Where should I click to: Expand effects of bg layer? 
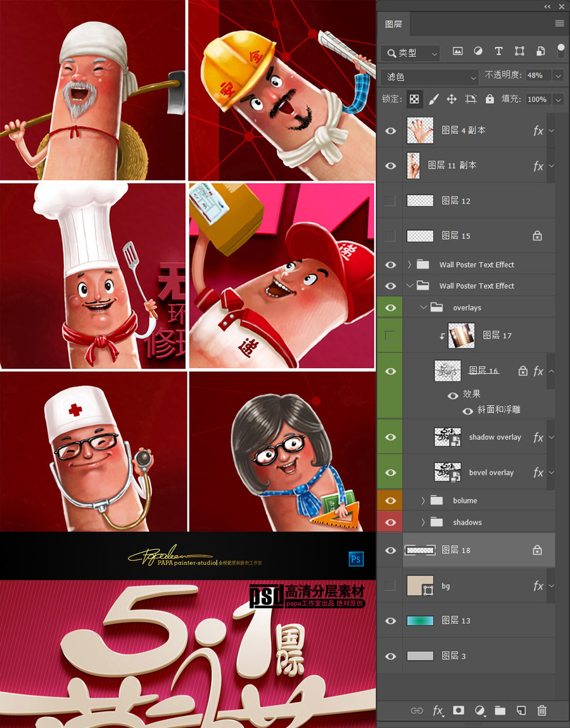pyautogui.click(x=552, y=586)
